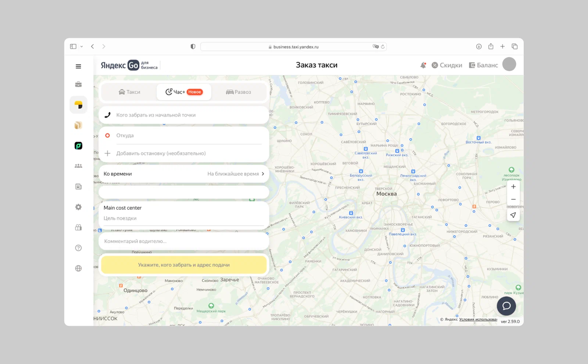The width and height of the screenshot is (588, 364).
Task: Go back in browser history
Action: (92, 47)
